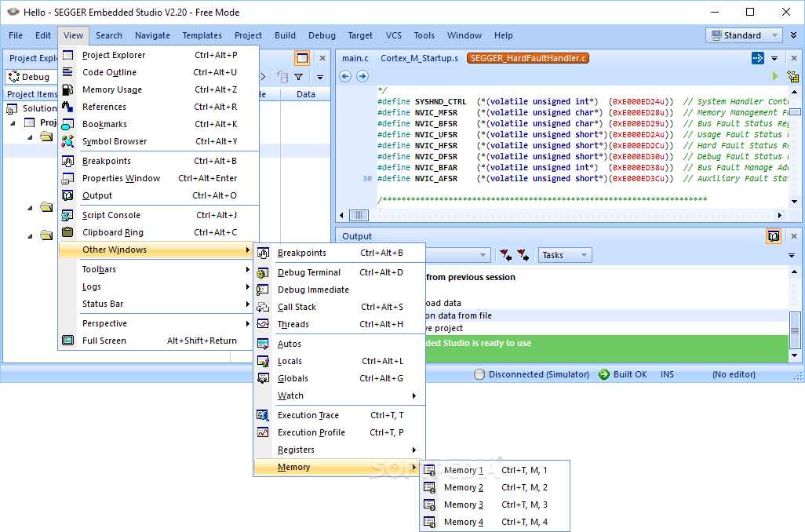Open the Search menu
This screenshot has width=805, height=532.
tap(109, 35)
